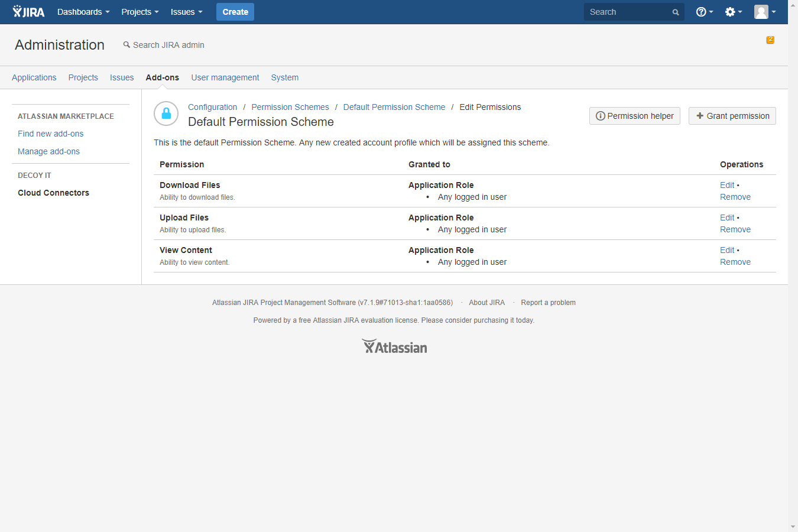Click the Default Permission Scheme page heading

coord(261,122)
